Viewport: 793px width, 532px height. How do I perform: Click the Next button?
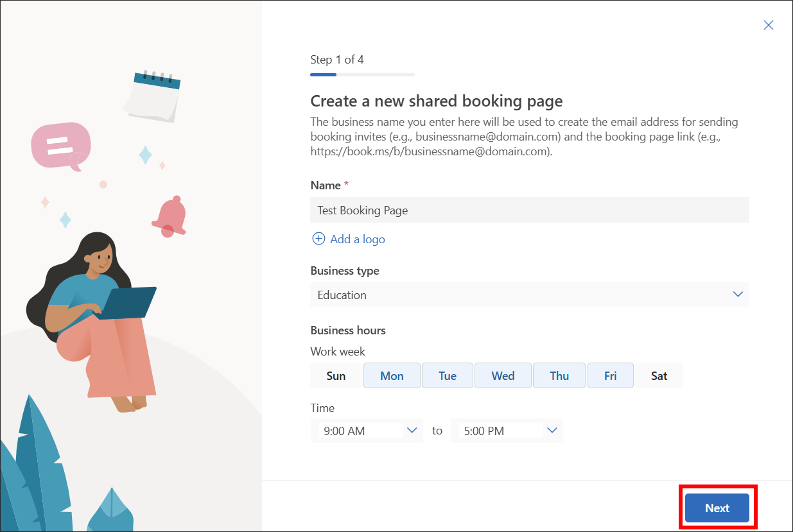[717, 508]
